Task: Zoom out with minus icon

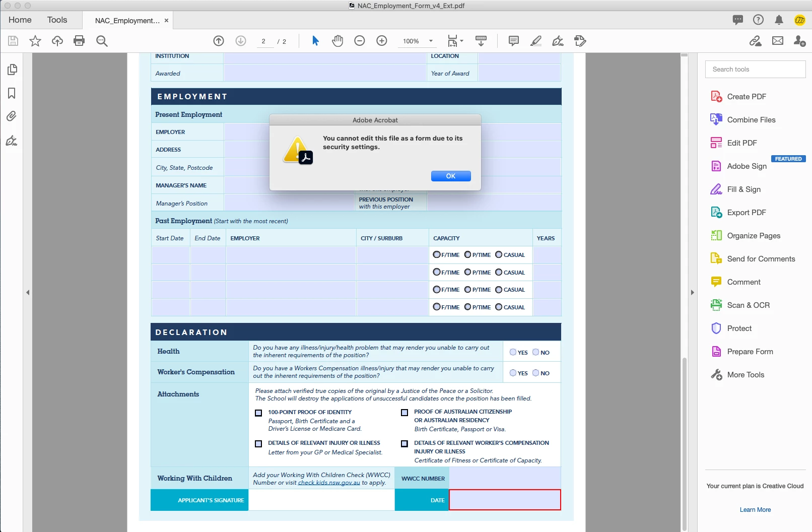Action: [x=360, y=41]
